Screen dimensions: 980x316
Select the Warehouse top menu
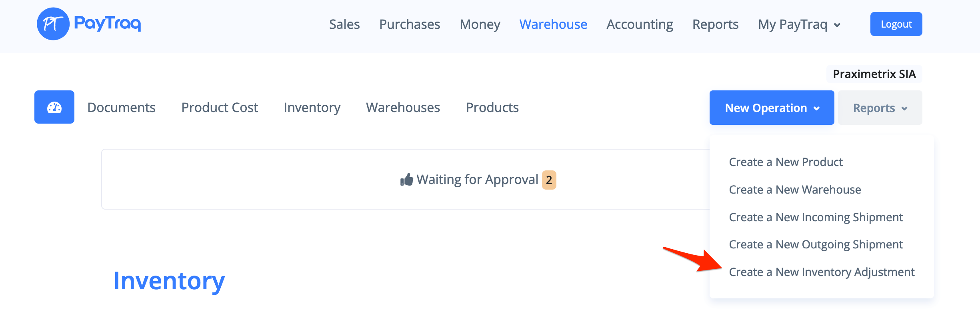tap(553, 24)
